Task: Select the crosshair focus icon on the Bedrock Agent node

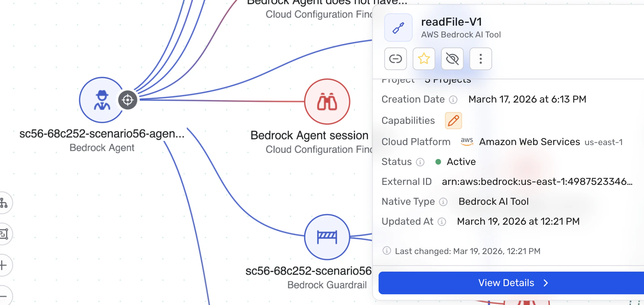Action: [x=127, y=100]
